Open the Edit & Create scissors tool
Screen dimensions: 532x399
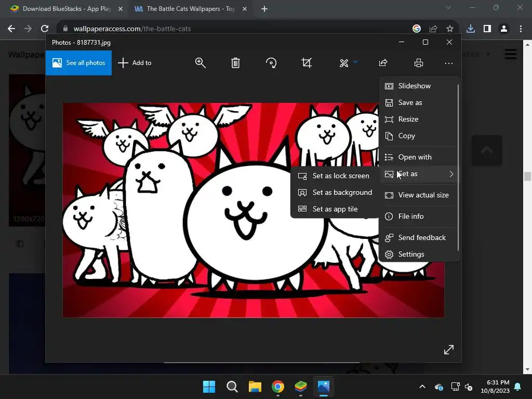click(x=344, y=63)
